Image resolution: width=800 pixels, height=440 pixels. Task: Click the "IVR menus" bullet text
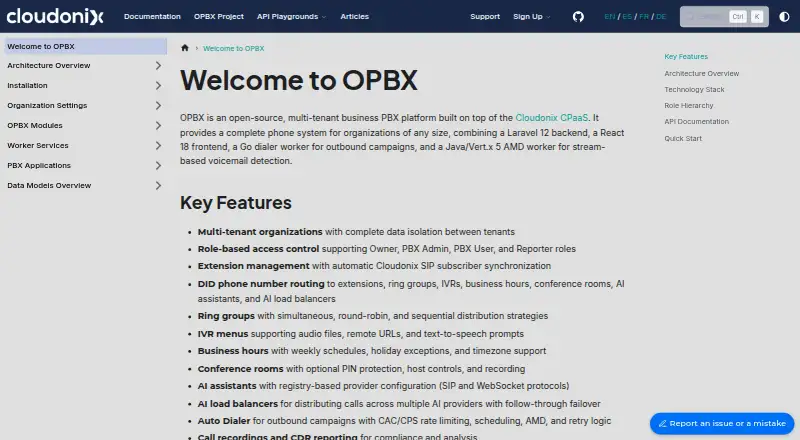223,334
